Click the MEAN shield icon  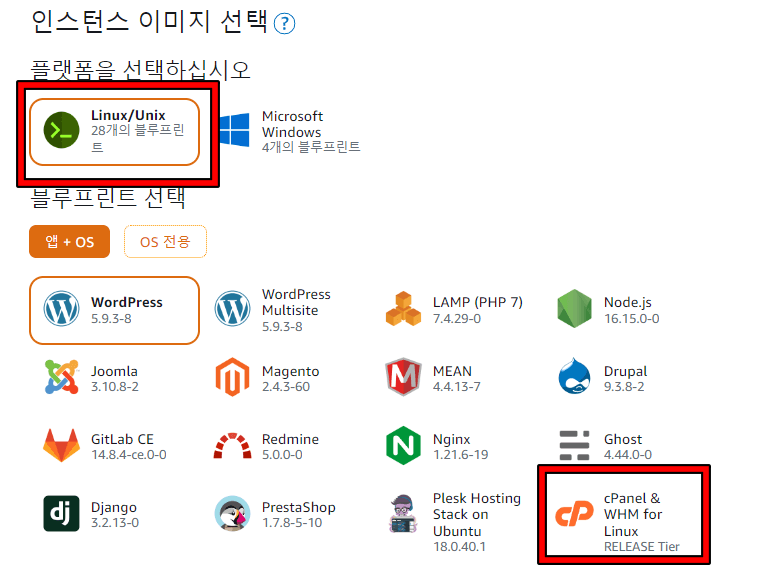pos(403,377)
